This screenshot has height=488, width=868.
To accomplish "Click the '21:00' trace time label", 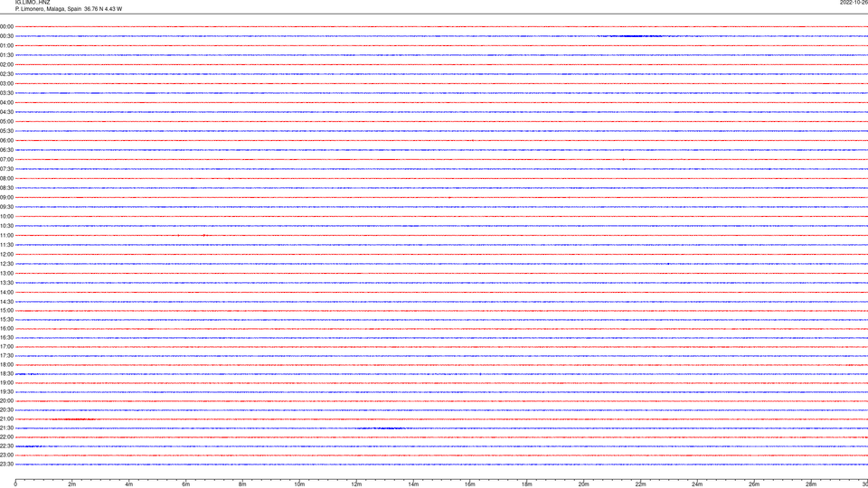I will pos(6,419).
